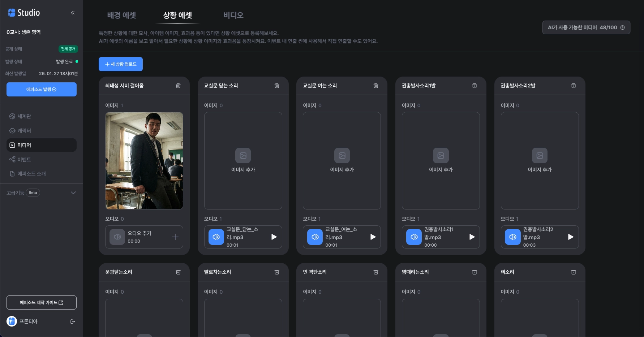Open 에피소드 소개 in the sidebar
The image size is (644, 337).
coord(42,174)
